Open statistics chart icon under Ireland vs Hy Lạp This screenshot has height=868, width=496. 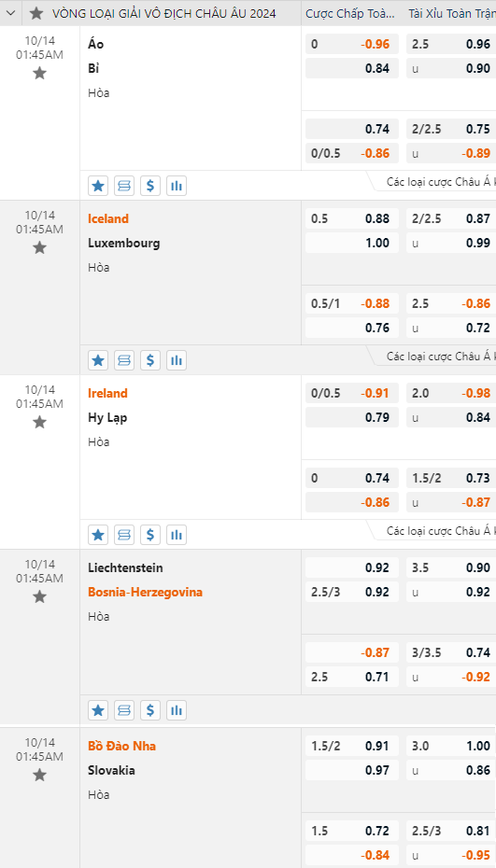click(177, 535)
